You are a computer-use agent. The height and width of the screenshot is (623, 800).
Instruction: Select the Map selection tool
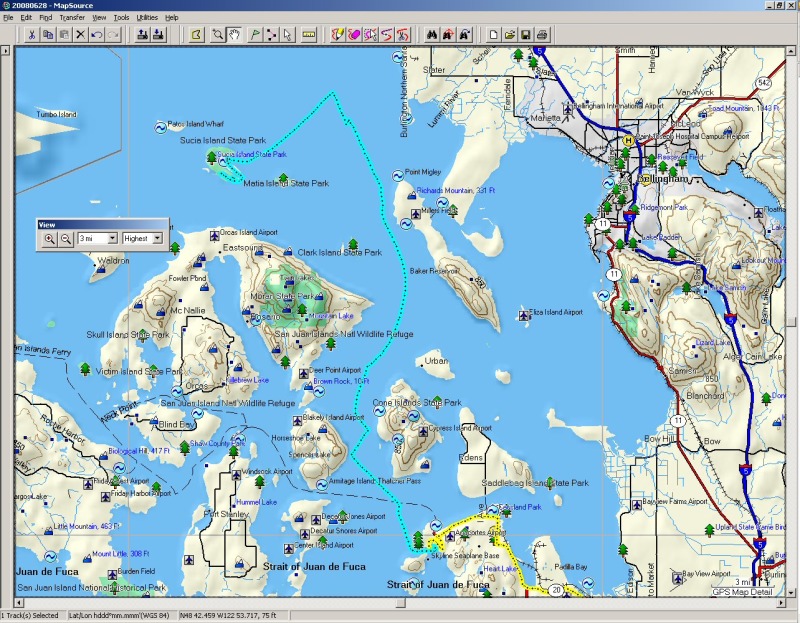[196, 35]
